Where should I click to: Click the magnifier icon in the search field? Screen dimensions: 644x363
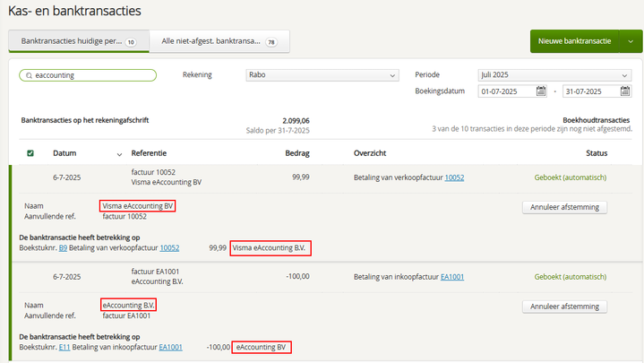pos(30,76)
